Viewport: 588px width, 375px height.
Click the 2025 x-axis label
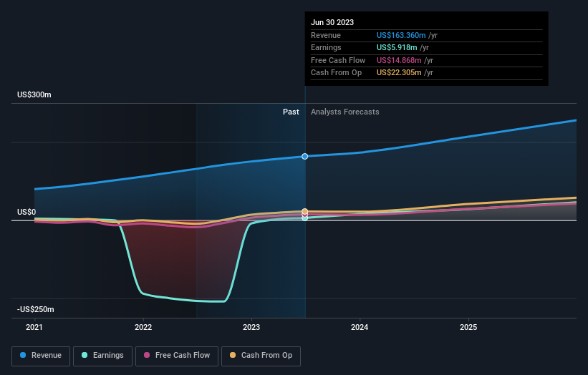[x=468, y=327]
